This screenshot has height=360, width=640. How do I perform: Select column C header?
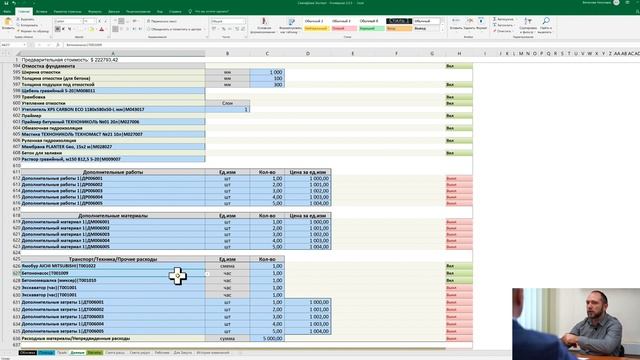tap(267, 53)
